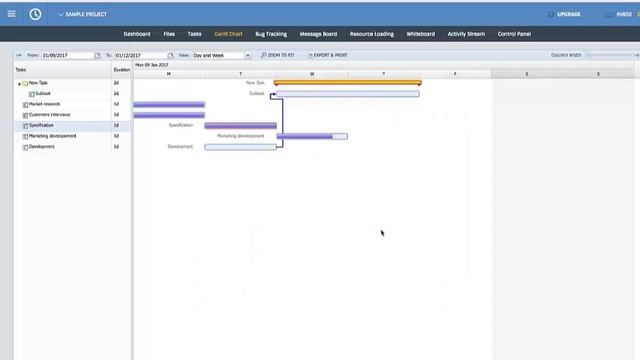Click the duration cell of Specification
Screen dimensions: 640x360
[x=121, y=125]
